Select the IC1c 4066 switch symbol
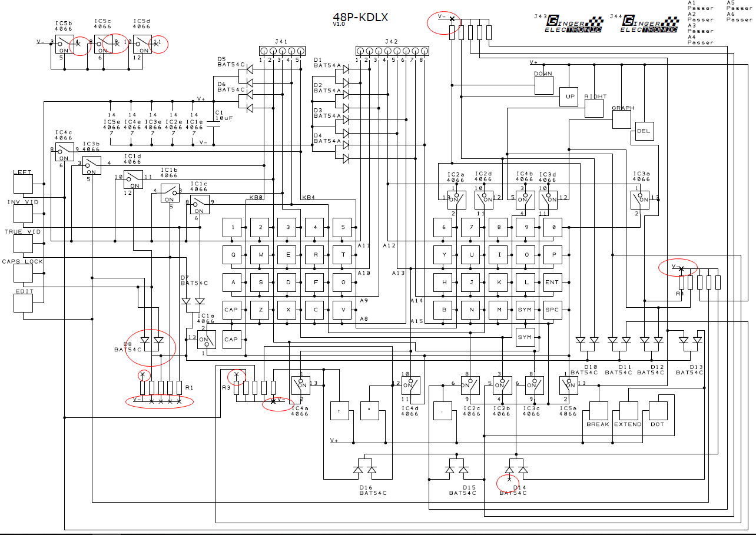Screen dimensions: 756x535 coord(200,205)
